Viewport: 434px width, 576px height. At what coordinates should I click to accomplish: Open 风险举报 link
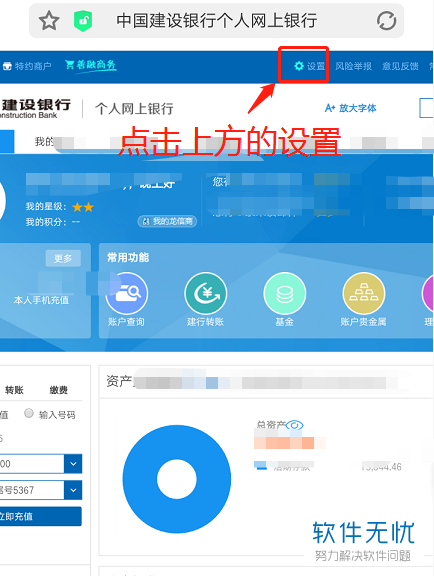tap(354, 66)
